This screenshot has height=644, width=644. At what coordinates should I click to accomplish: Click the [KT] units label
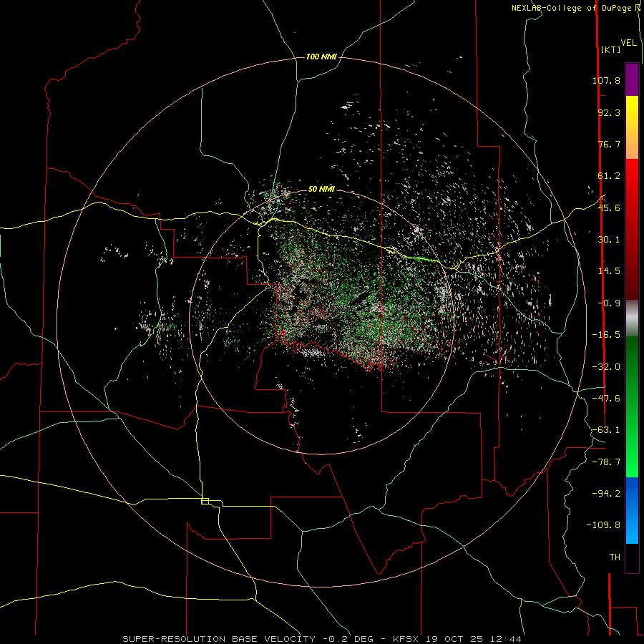[x=611, y=49]
